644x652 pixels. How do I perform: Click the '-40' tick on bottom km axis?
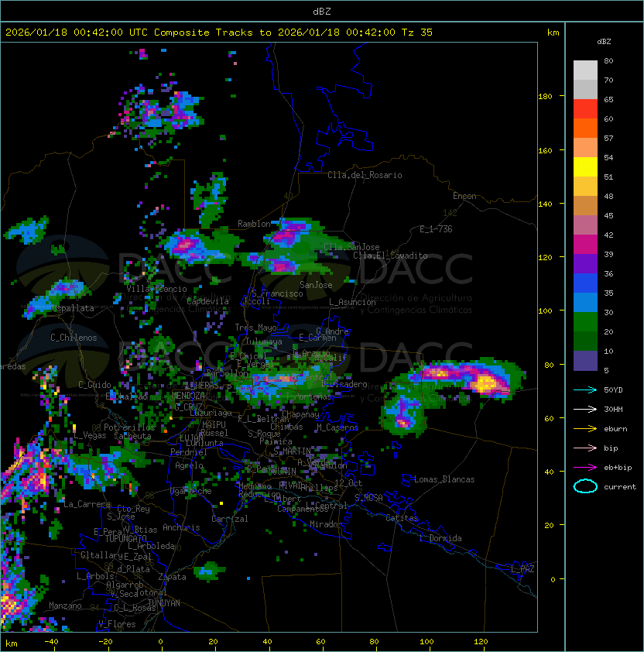(52, 642)
